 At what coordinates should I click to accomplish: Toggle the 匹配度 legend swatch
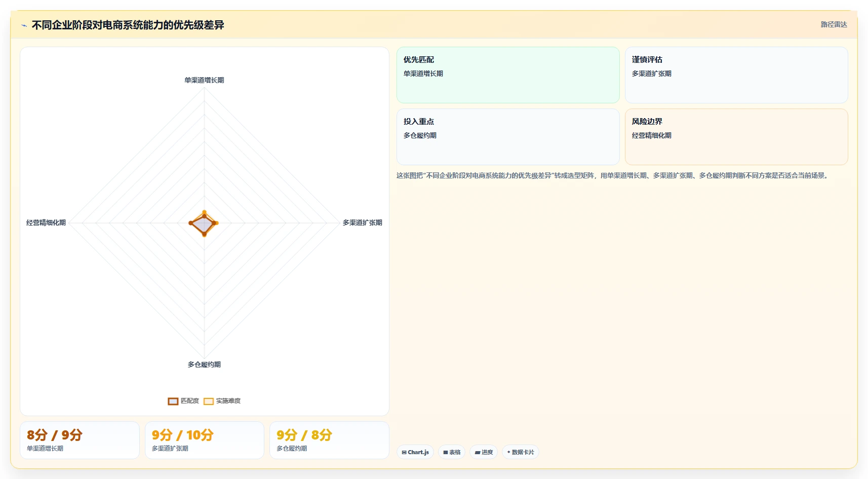(173, 401)
